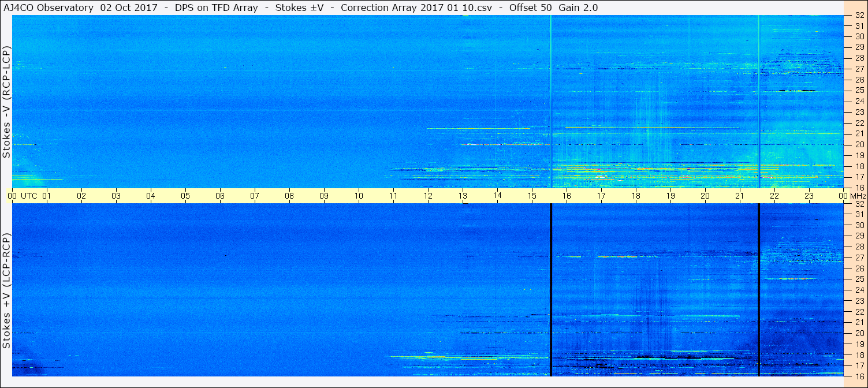
Task: Click the 21 UTC hour marker
Action: 740,196
